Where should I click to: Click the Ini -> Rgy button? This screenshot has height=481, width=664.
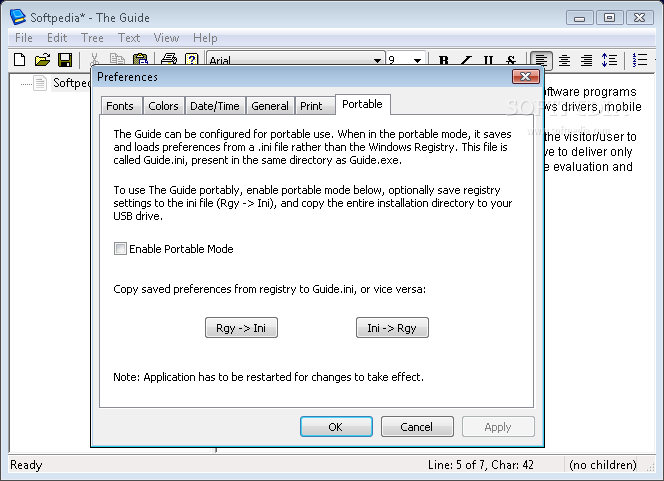pyautogui.click(x=392, y=328)
